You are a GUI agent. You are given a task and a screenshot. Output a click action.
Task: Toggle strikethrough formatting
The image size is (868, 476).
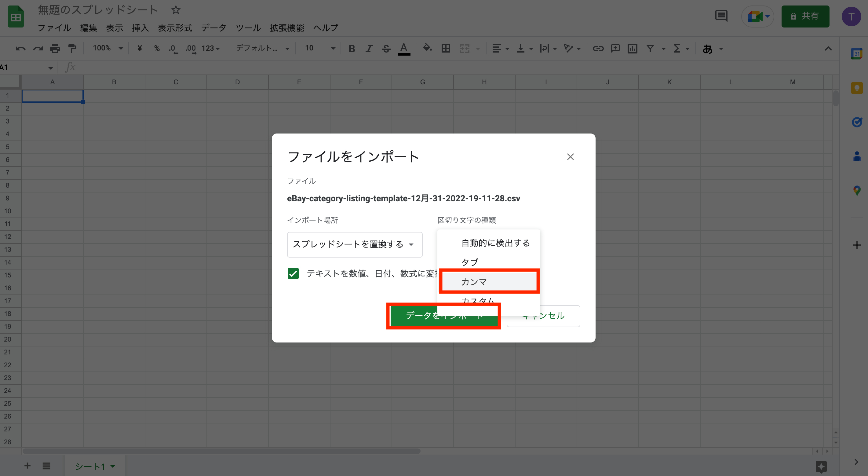[x=386, y=49]
